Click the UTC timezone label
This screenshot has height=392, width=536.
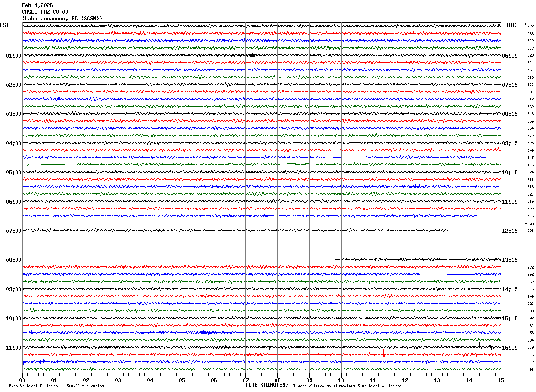pos(512,25)
